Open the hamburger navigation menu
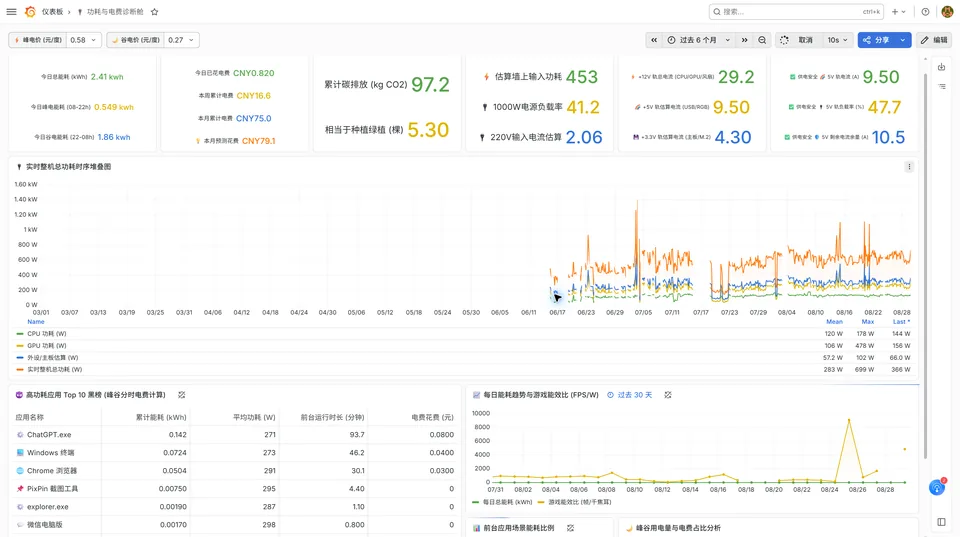Viewport: 960px width, 537px height. click(11, 12)
